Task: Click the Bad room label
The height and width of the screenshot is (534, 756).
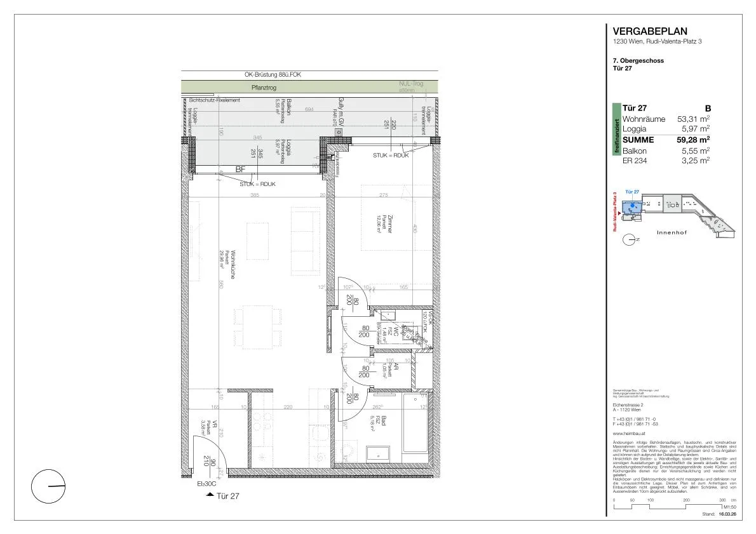Action: (383, 421)
